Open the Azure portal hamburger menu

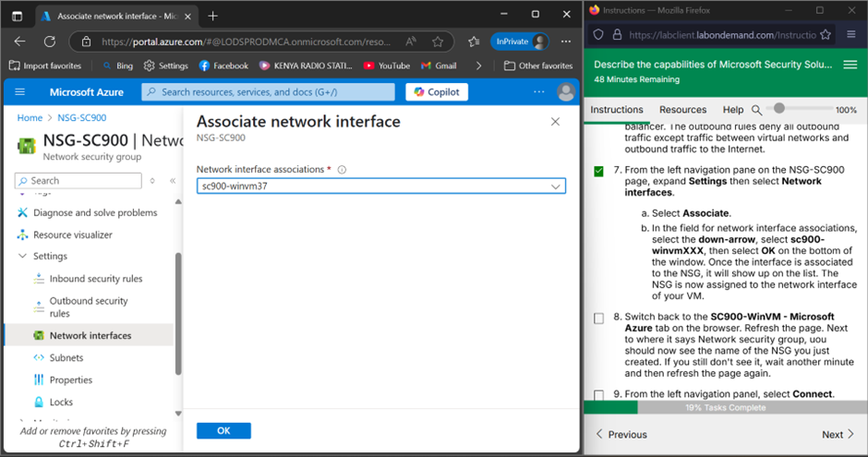(x=20, y=92)
